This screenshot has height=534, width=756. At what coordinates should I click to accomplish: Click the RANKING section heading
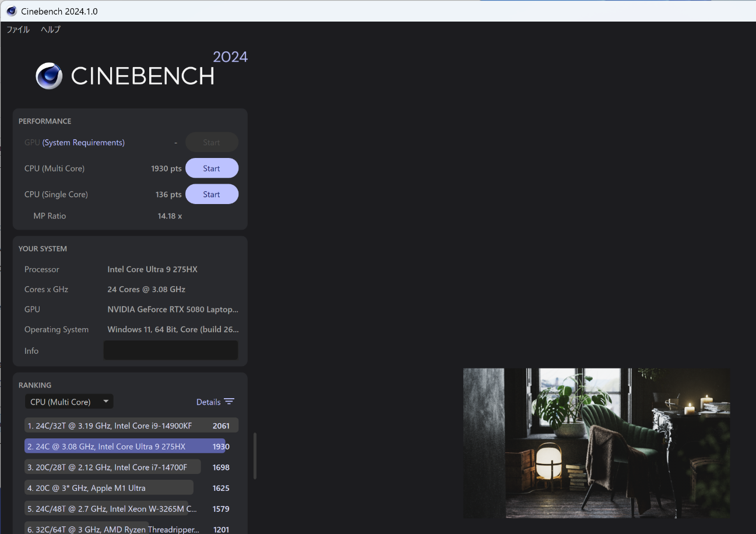tap(35, 385)
